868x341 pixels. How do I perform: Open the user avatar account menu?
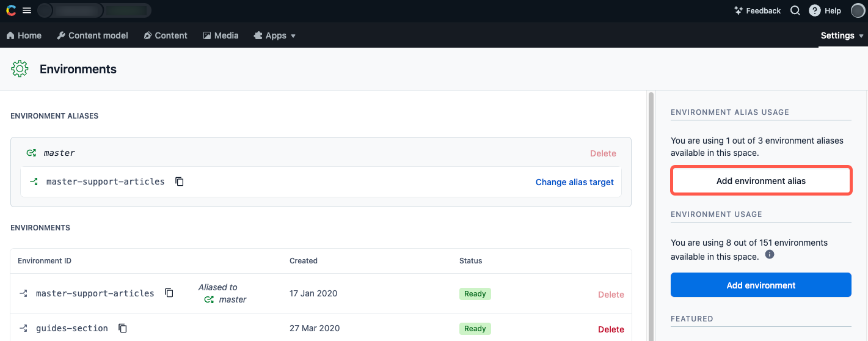[x=858, y=10]
